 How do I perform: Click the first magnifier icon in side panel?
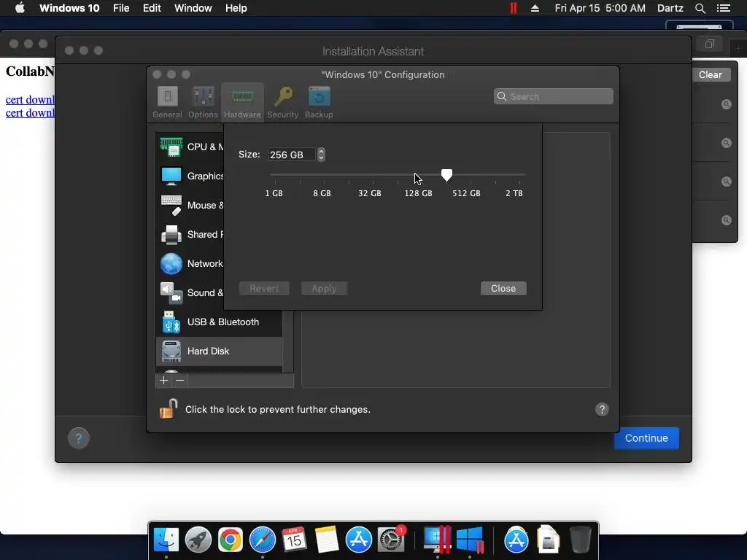coord(726,104)
